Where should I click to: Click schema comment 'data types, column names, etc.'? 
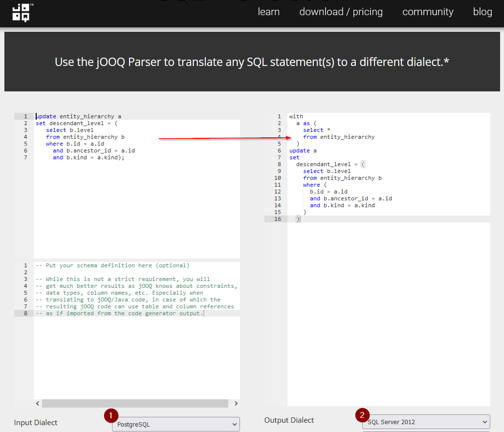(119, 293)
